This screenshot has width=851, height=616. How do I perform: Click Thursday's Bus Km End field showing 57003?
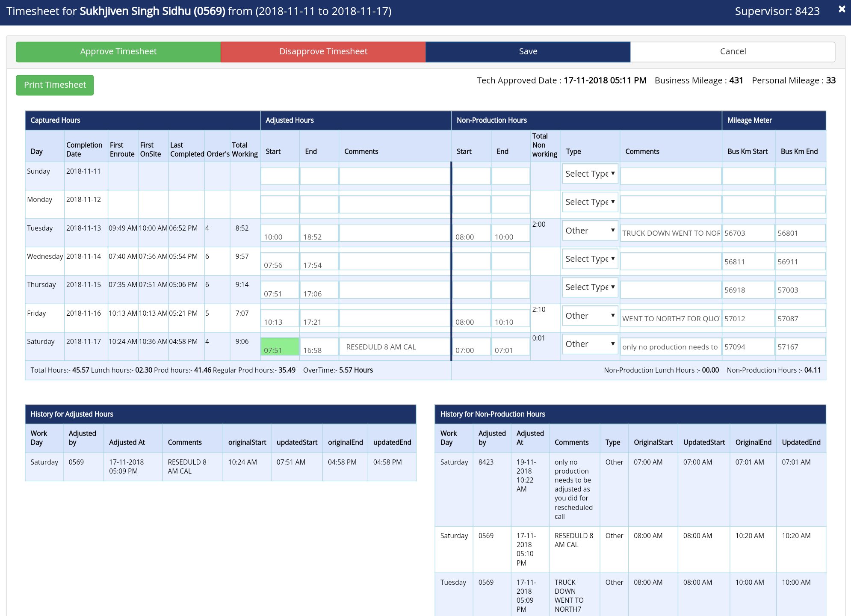800,290
